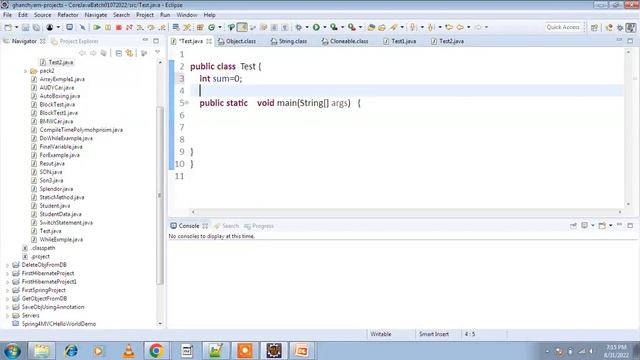Open the Refactor menu
The image size is (640, 360).
(x=68, y=15)
